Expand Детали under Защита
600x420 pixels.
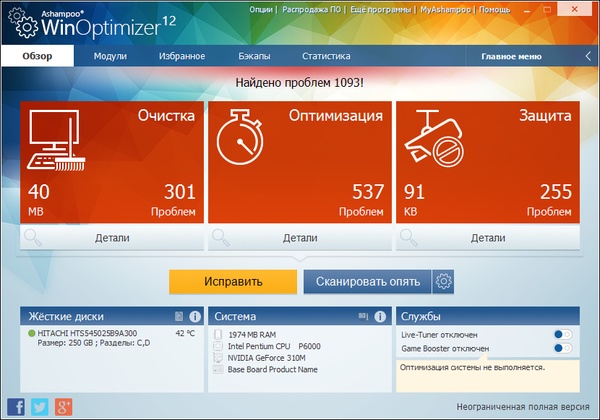(x=487, y=238)
